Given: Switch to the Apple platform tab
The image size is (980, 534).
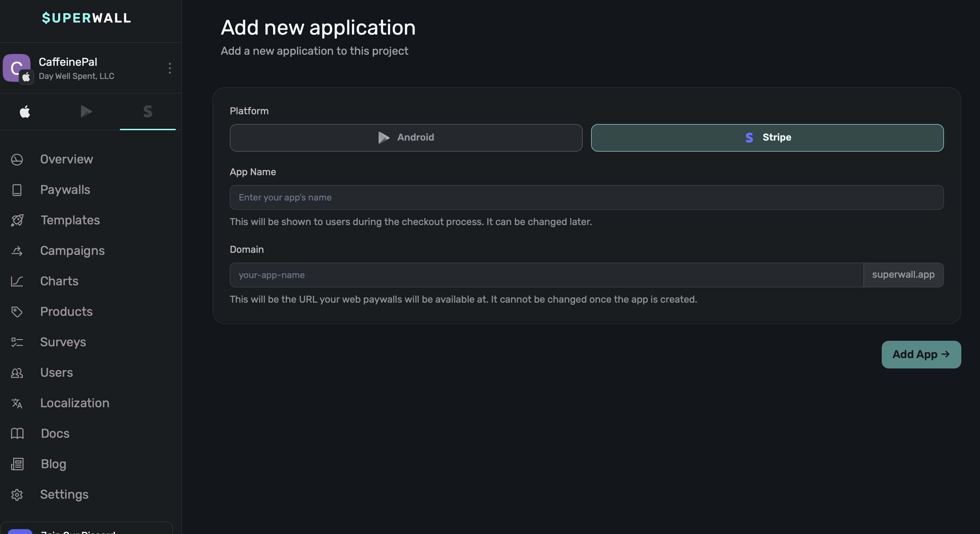Looking at the screenshot, I should (x=25, y=112).
